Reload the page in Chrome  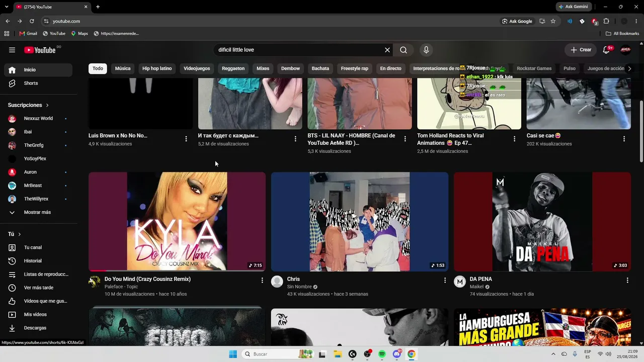click(x=32, y=21)
